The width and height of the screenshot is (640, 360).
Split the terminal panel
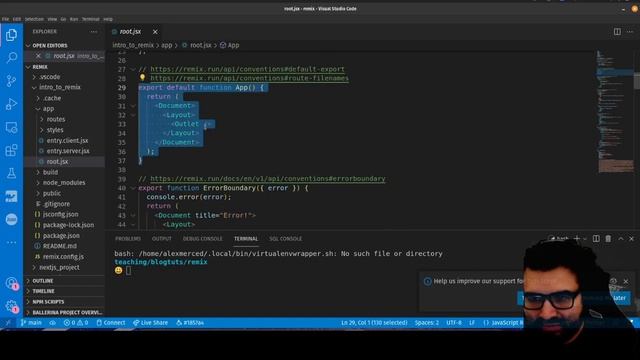(x=596, y=239)
